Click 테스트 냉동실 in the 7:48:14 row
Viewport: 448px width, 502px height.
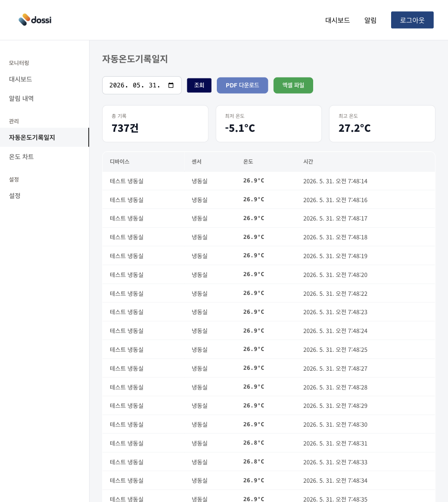click(127, 181)
